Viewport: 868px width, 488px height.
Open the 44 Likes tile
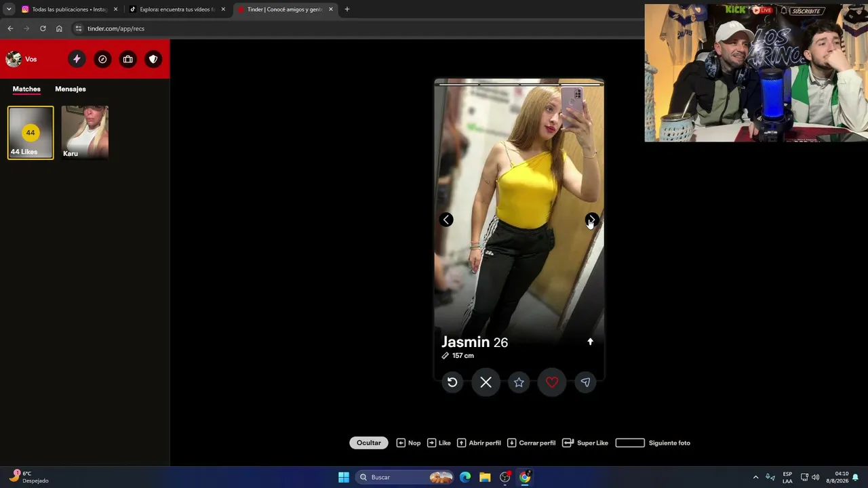(x=31, y=133)
